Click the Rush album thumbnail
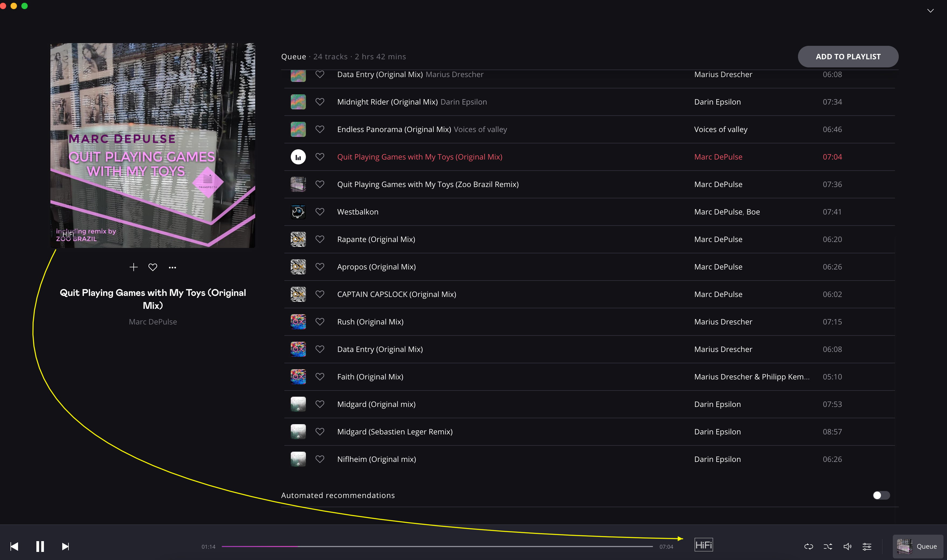This screenshot has height=560, width=947. click(x=298, y=322)
